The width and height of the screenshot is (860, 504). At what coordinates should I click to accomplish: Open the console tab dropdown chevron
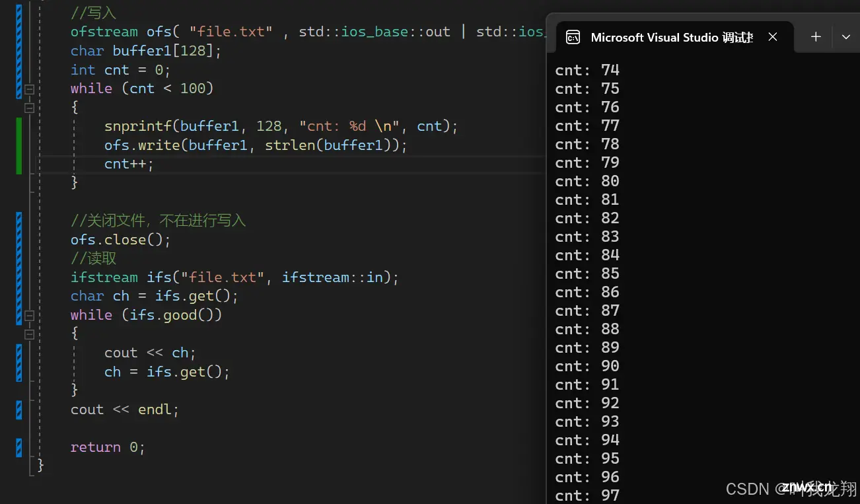coord(846,37)
